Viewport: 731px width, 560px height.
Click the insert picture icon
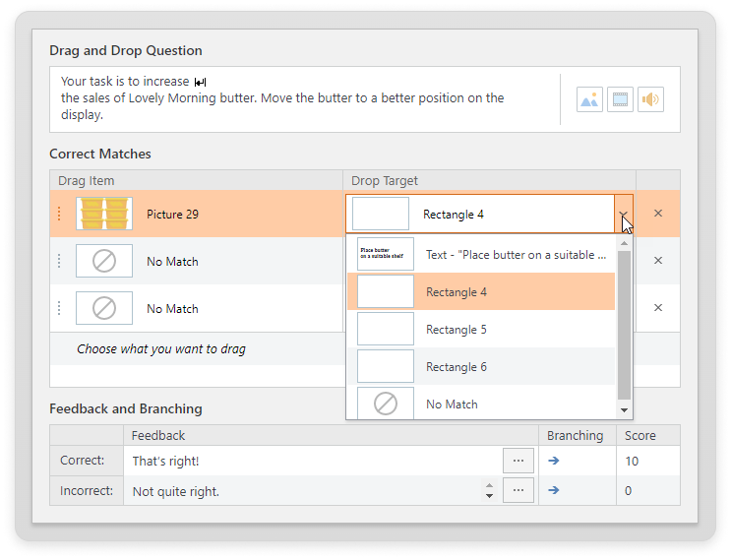(x=589, y=99)
